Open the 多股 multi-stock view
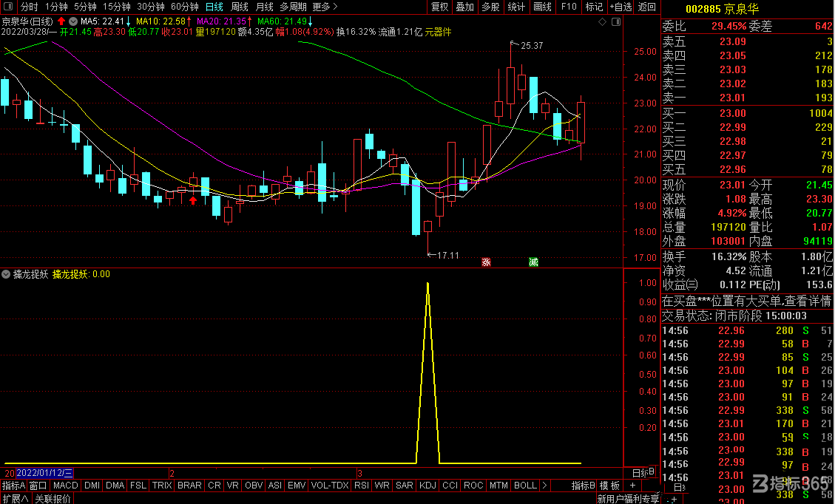The image size is (835, 504). point(490,7)
